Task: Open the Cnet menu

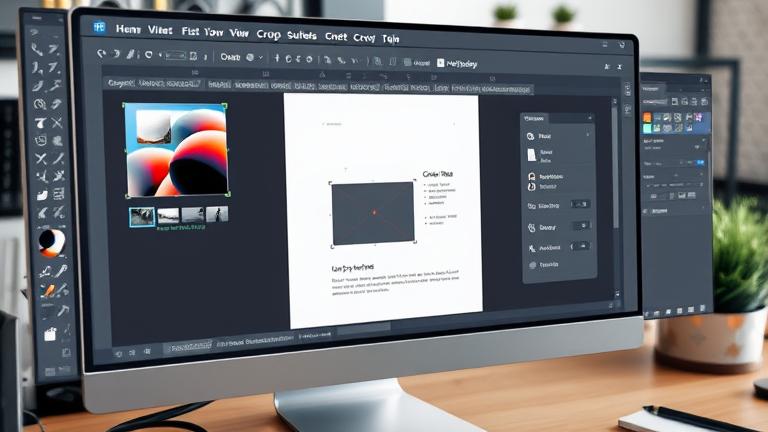Action: (336, 36)
